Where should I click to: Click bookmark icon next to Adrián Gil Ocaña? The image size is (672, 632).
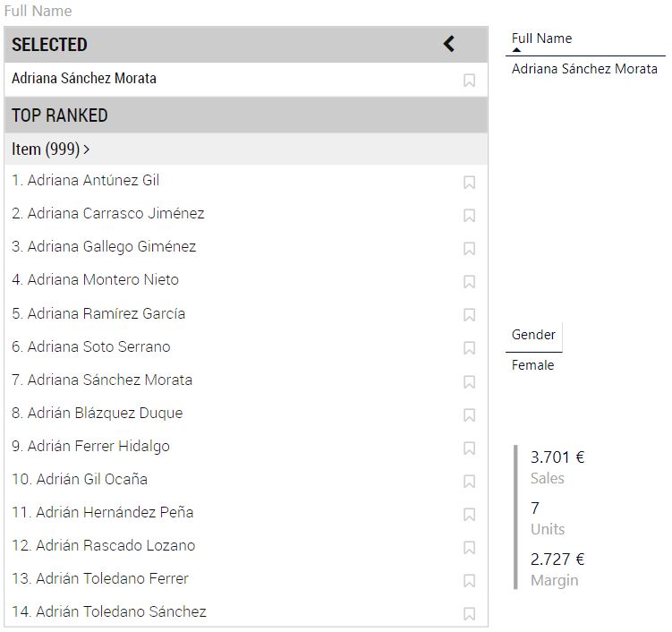pyautogui.click(x=469, y=482)
